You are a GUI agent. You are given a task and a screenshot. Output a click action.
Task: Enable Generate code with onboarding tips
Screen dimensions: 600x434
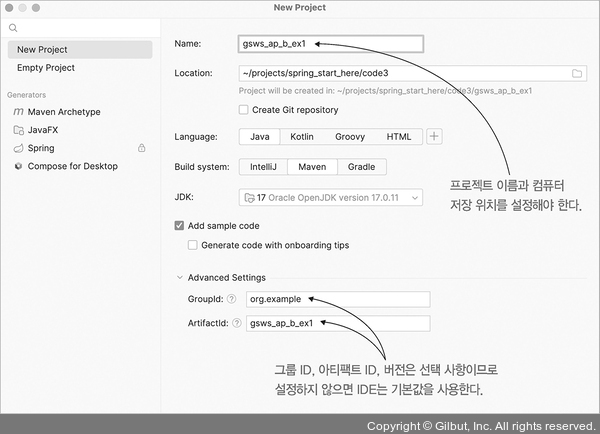click(x=194, y=245)
